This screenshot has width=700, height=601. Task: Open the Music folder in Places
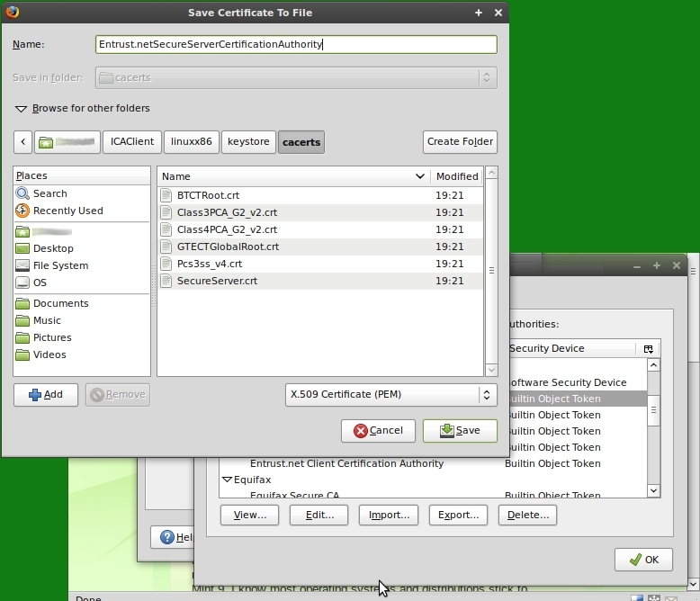(47, 320)
